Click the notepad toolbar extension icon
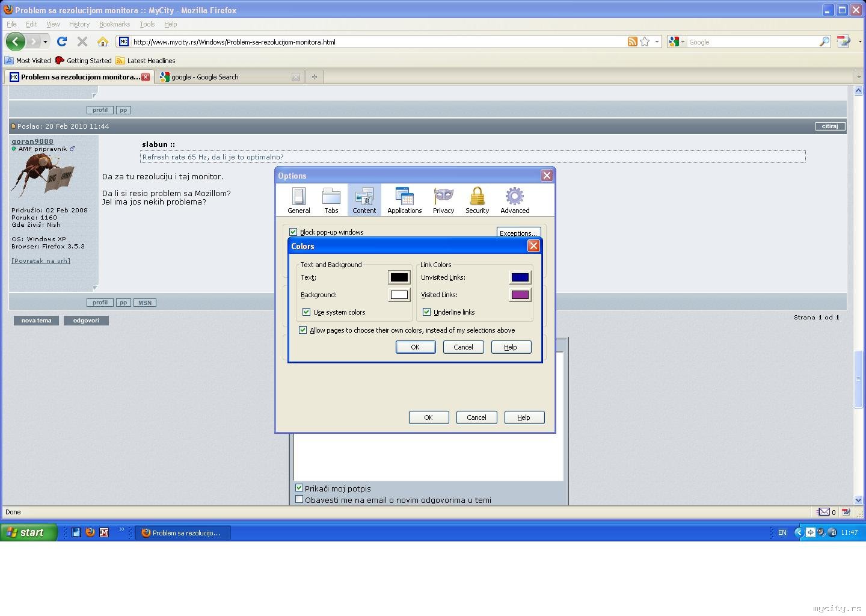The image size is (866, 616). 843,42
